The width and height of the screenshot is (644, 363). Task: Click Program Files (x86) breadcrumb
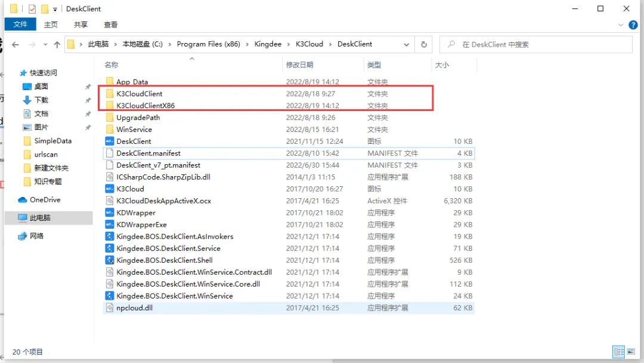coord(208,44)
